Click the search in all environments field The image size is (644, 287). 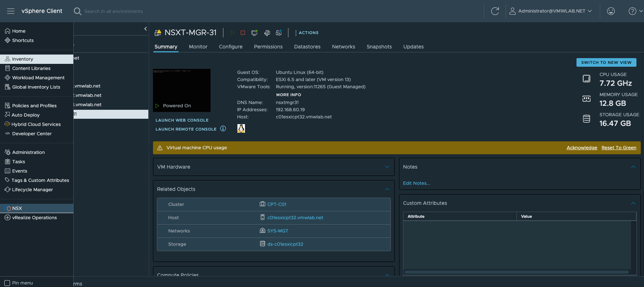[x=113, y=11]
